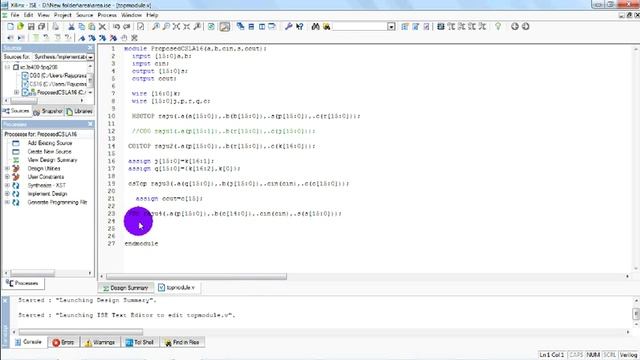The height and width of the screenshot is (360, 640).
Task: Click the binoculars Find icon
Action: coord(316,27)
